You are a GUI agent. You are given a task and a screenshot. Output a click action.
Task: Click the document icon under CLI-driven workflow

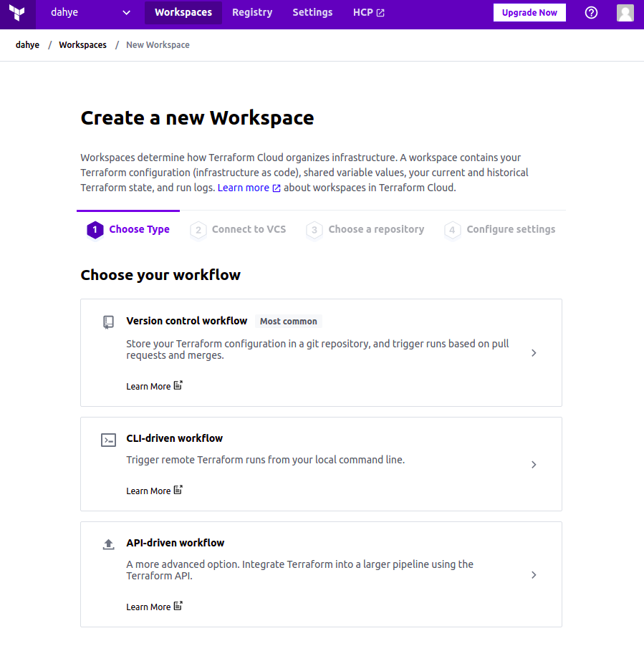click(x=178, y=490)
